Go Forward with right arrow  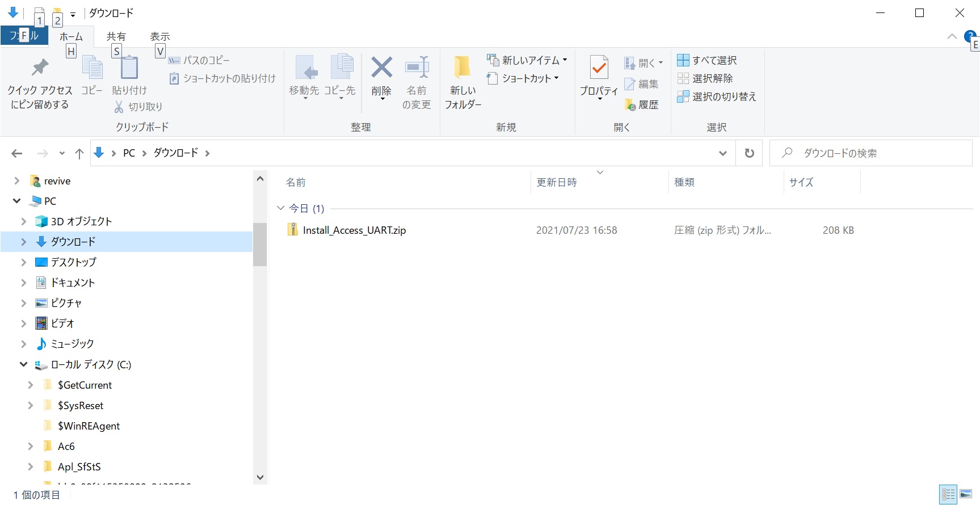coord(42,153)
